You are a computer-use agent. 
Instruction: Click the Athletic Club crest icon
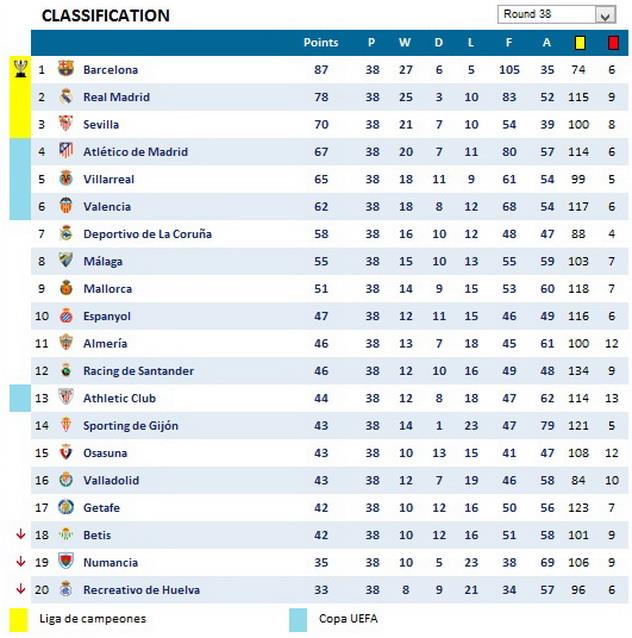click(66, 398)
